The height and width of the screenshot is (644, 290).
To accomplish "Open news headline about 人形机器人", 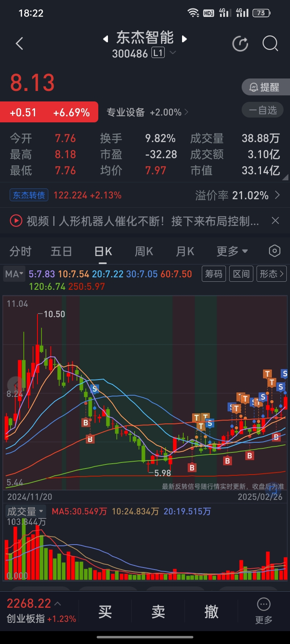I will [x=143, y=221].
